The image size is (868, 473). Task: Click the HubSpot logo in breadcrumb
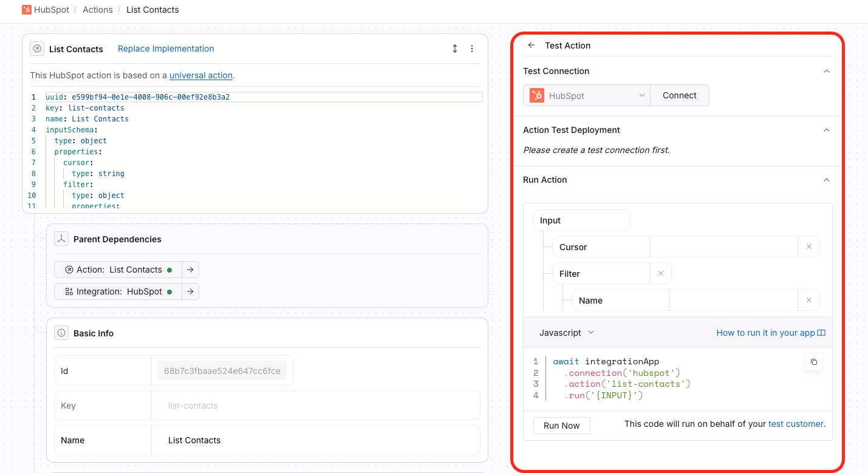click(26, 10)
